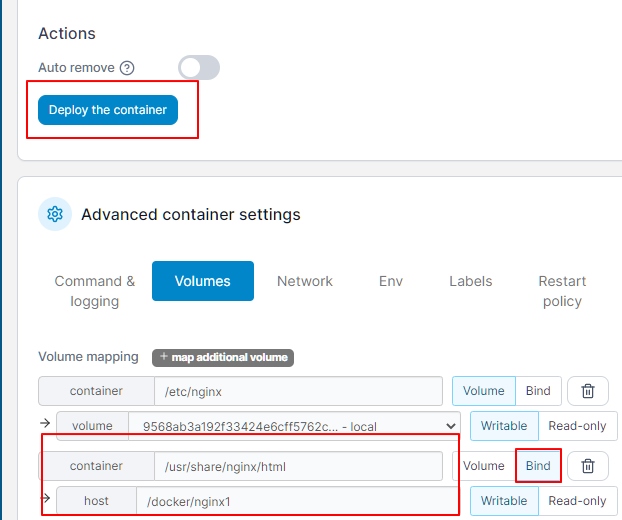Open the volume selection dropdown
622x520 pixels.
click(x=294, y=426)
